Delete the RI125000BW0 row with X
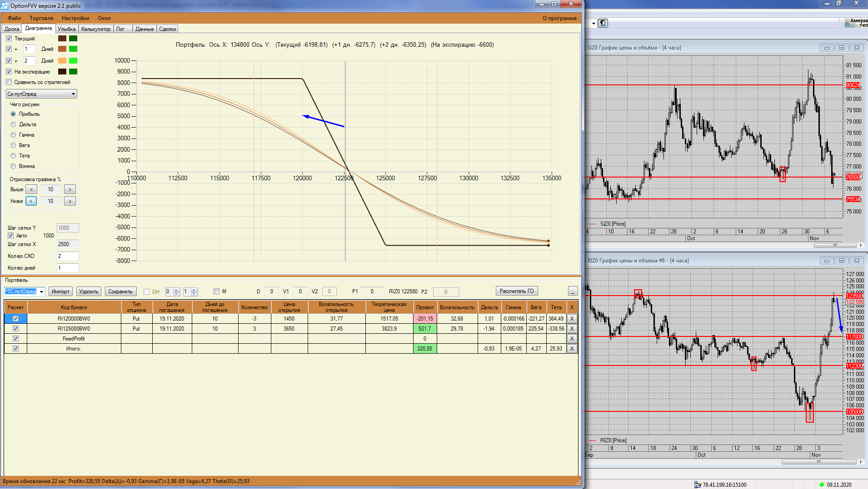Image resolution: width=868 pixels, height=489 pixels. [x=572, y=329]
